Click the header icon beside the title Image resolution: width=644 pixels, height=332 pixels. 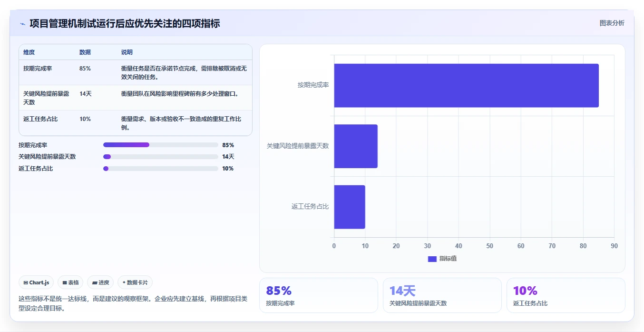(x=22, y=24)
